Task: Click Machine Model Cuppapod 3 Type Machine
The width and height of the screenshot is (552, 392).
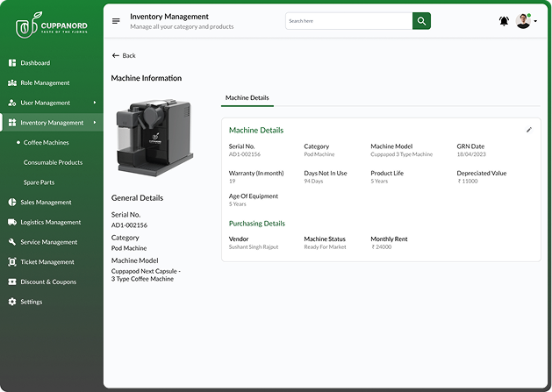Action: pyautogui.click(x=401, y=154)
